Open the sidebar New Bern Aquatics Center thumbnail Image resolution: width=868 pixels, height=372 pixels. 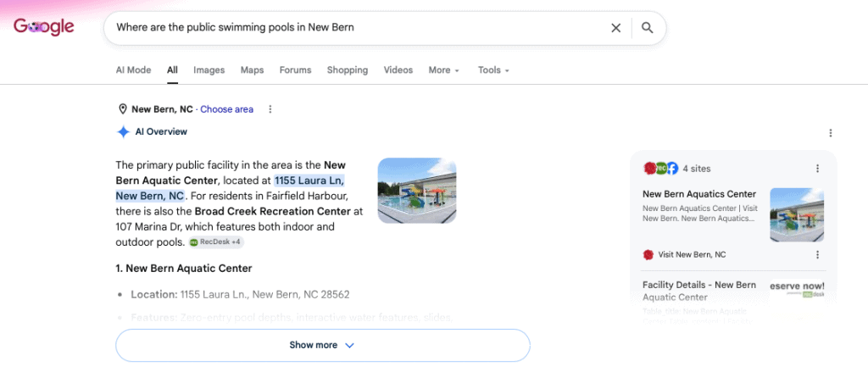797,214
